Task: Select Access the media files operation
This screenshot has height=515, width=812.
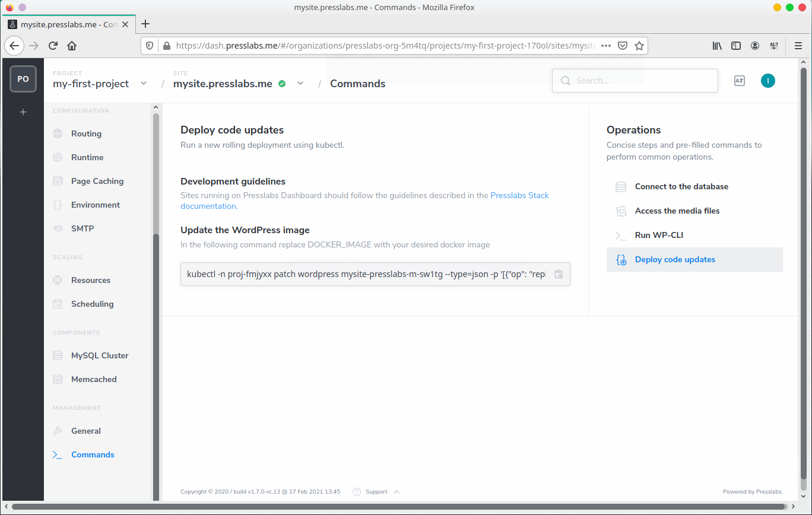Action: point(694,211)
